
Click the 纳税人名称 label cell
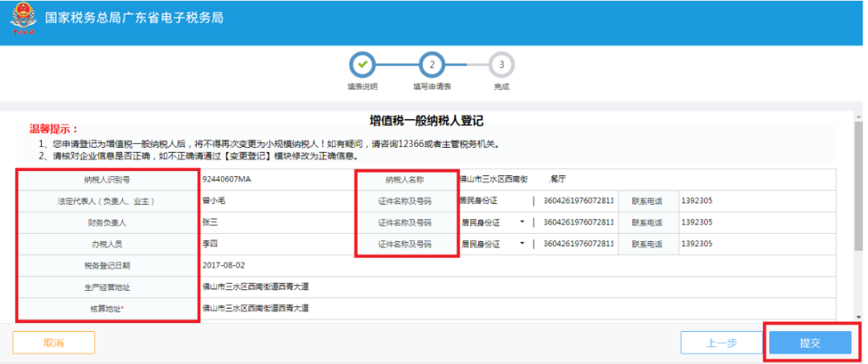coord(407,179)
